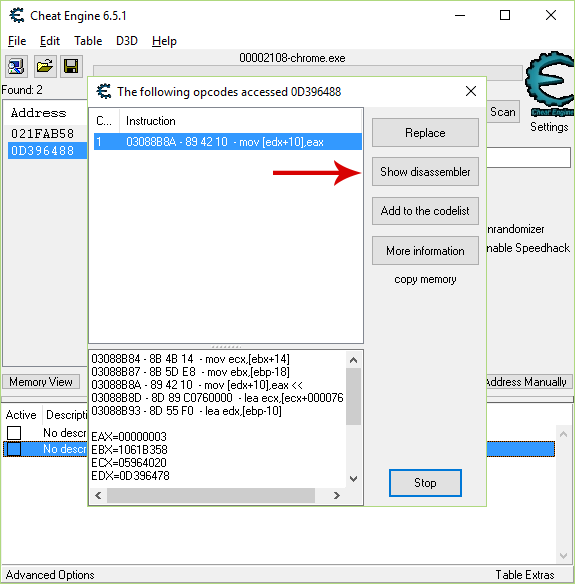Click the C... count column header
Screen dimensions: 575x584
coord(104,121)
